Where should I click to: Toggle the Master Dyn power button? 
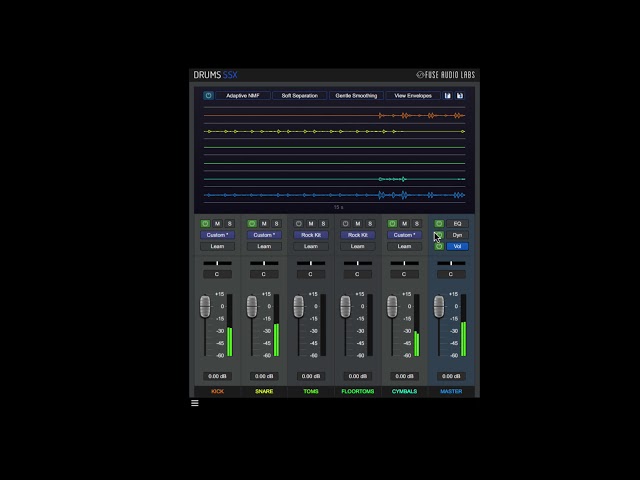click(x=439, y=235)
